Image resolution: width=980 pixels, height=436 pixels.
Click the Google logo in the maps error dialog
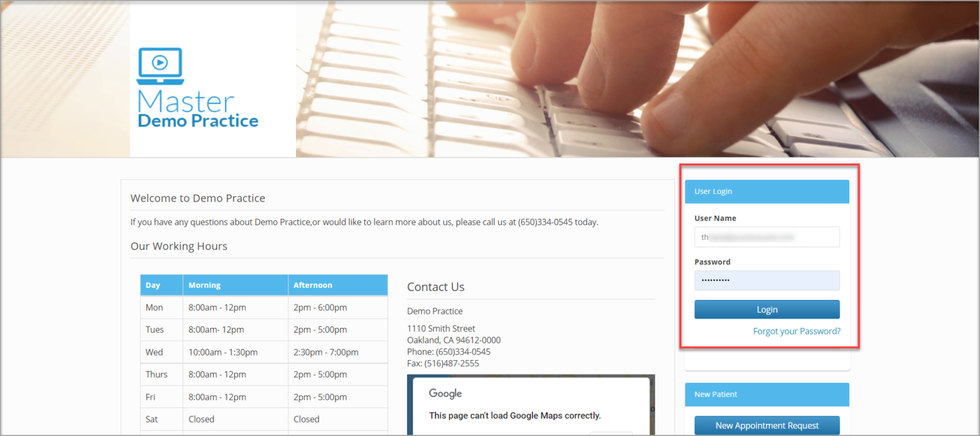pos(444,394)
